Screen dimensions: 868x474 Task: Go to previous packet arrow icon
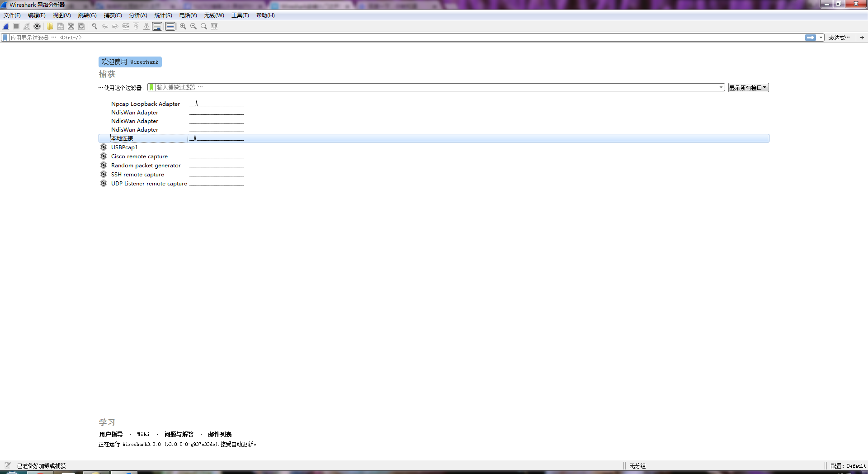point(105,26)
